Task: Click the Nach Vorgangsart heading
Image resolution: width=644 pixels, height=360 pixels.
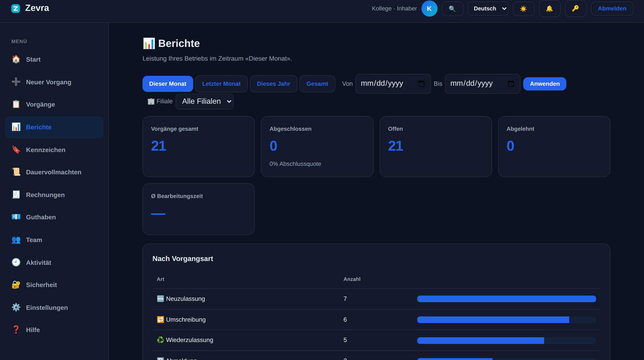Action: click(x=183, y=258)
